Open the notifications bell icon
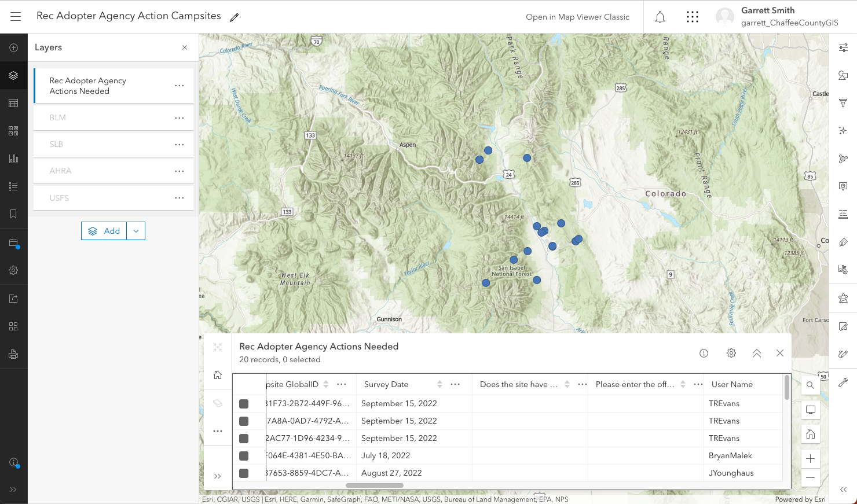This screenshot has width=857, height=504. (x=660, y=17)
